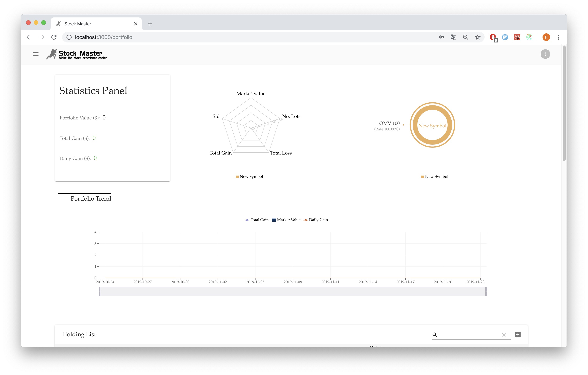This screenshot has height=375, width=588.
Task: Click the Stock Master bull logo
Action: 77,54
